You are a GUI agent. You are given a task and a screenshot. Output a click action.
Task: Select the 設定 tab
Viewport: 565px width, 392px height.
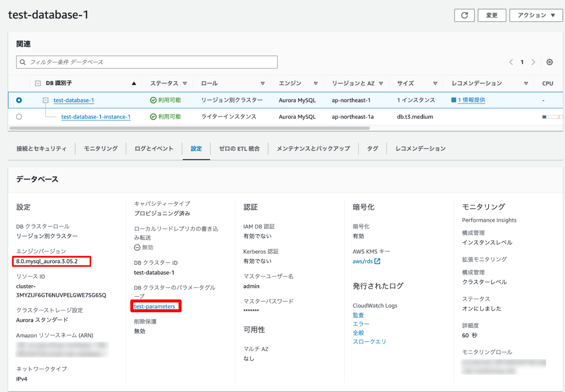point(196,149)
